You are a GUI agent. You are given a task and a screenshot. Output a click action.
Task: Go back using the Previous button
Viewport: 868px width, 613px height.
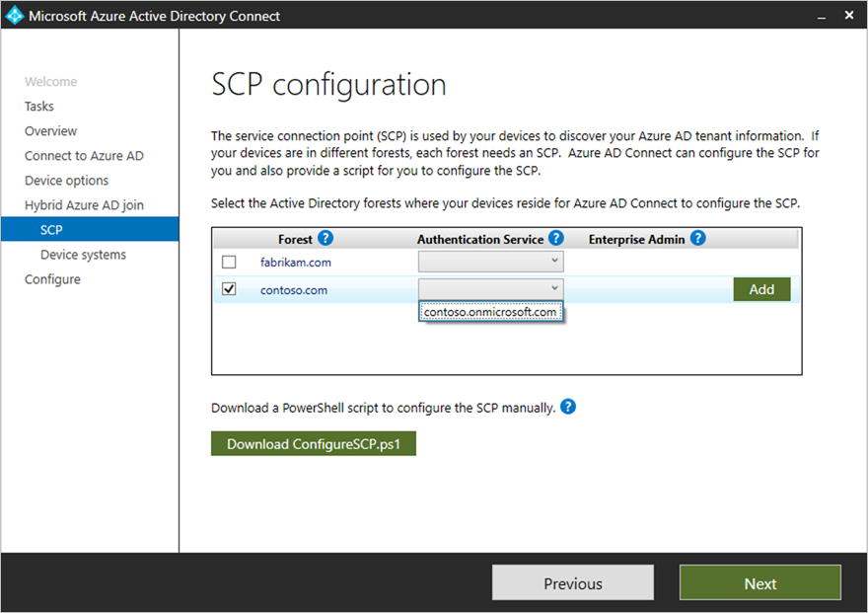(572, 582)
